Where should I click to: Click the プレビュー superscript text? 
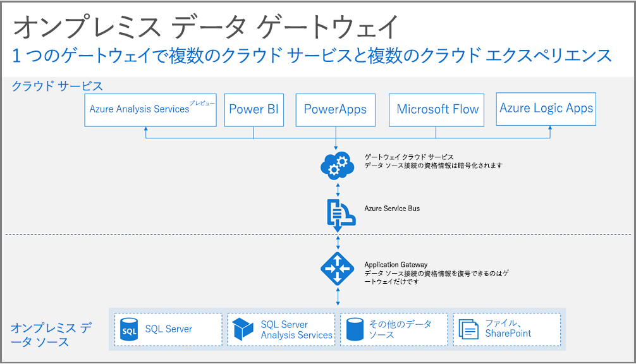(202, 103)
